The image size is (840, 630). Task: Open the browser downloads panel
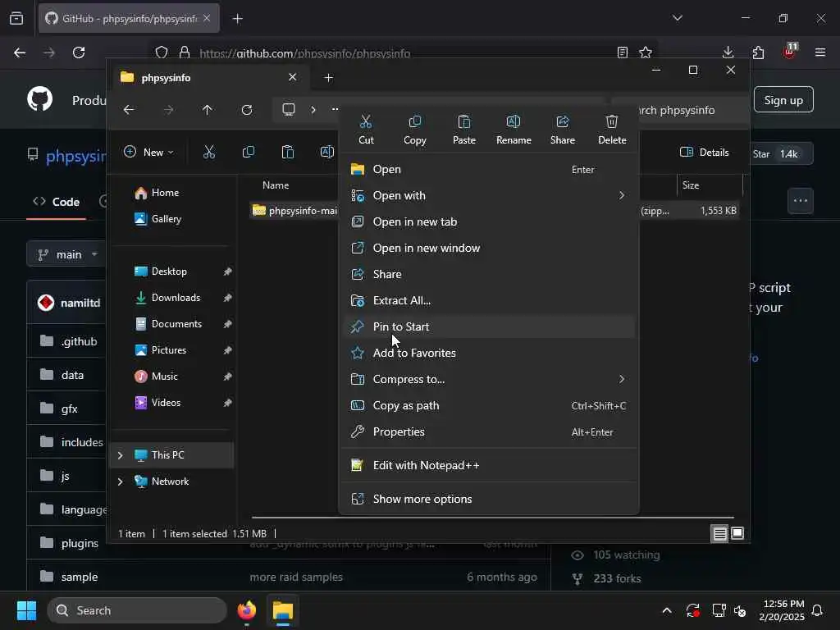(x=728, y=52)
